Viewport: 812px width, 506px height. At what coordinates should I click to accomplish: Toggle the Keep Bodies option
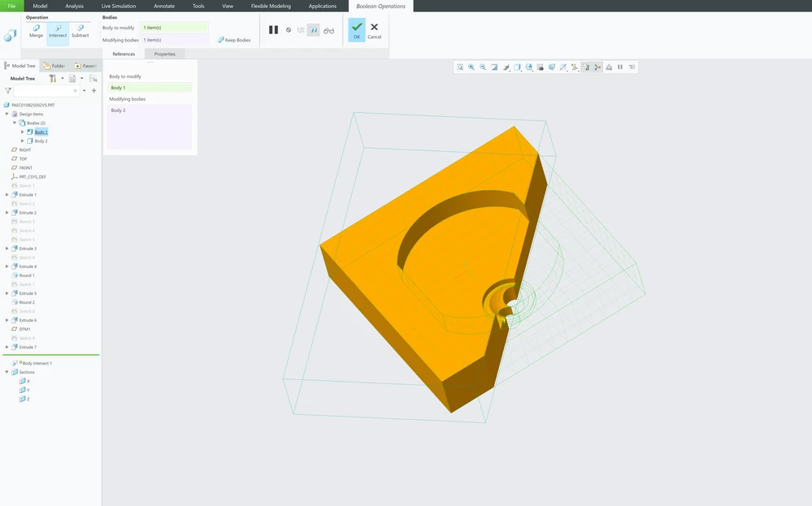click(234, 40)
